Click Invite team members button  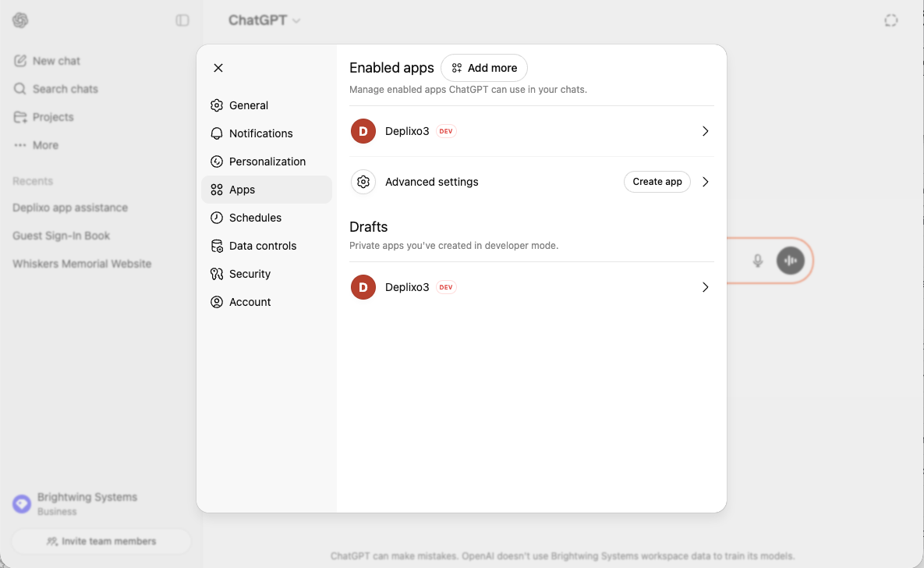click(101, 541)
